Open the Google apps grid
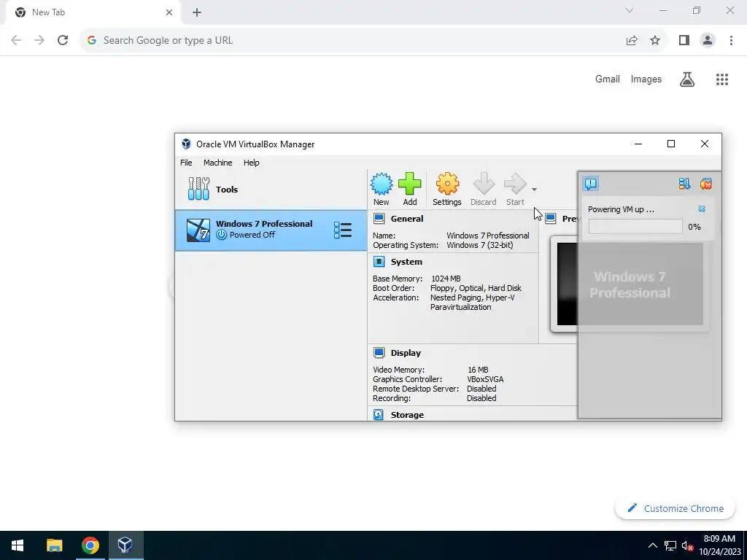This screenshot has width=747, height=560. coord(721,79)
